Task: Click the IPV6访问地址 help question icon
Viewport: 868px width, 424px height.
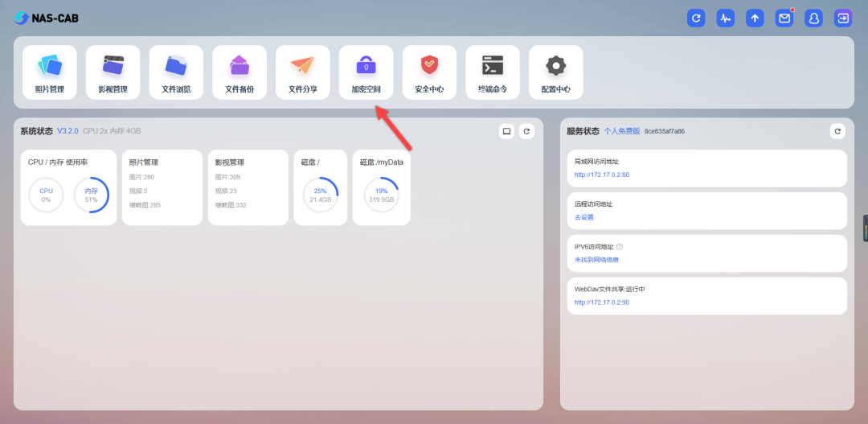Action: click(620, 247)
